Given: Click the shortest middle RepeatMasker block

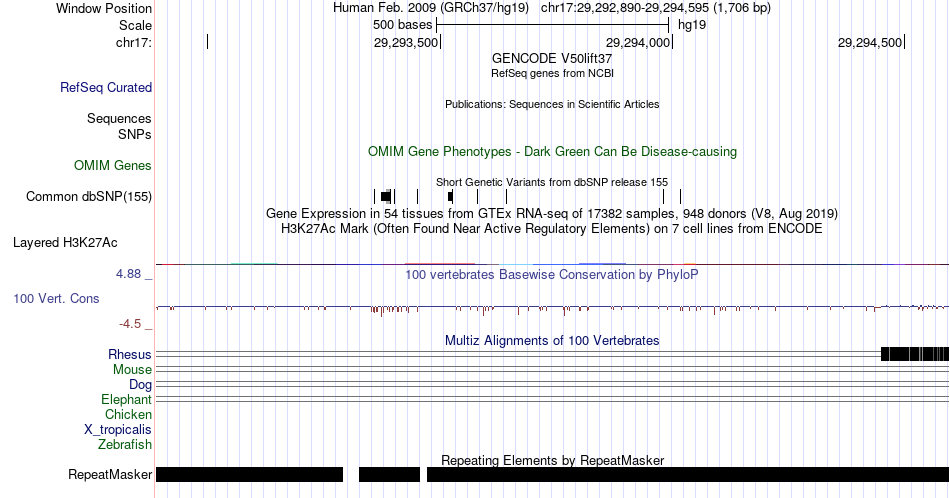Looking at the screenshot, I should point(390,474).
